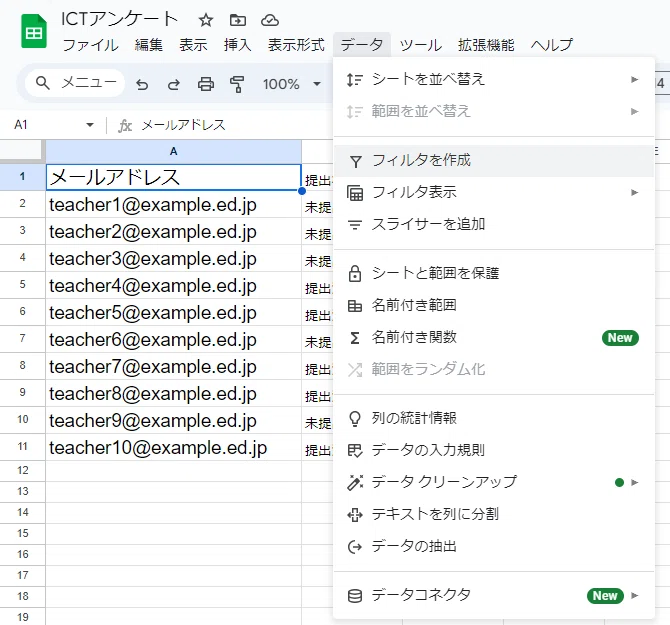This screenshot has width=670, height=625.
Task: Choose 列の統計情報 menu entry
Action: pos(494,418)
